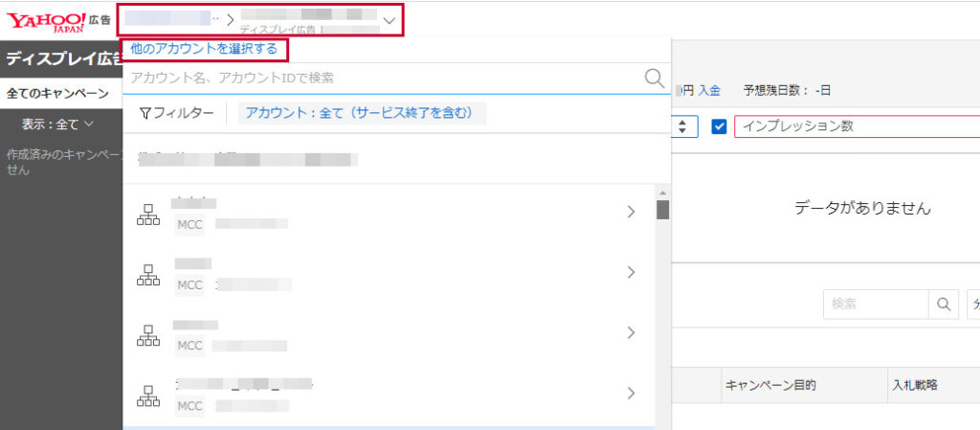Expand the fourth MCC account row arrow
The height and width of the screenshot is (430, 980).
point(631,393)
